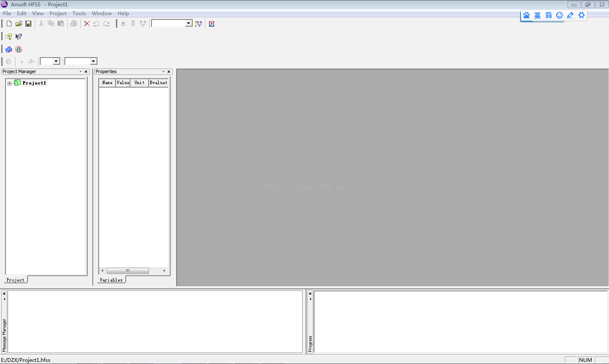Click the local machine simulation icon
Screen dimensions: 609x364
pos(123,24)
